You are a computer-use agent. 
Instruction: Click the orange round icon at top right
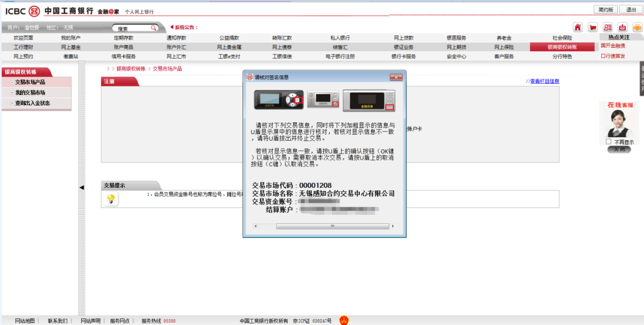tap(637, 27)
